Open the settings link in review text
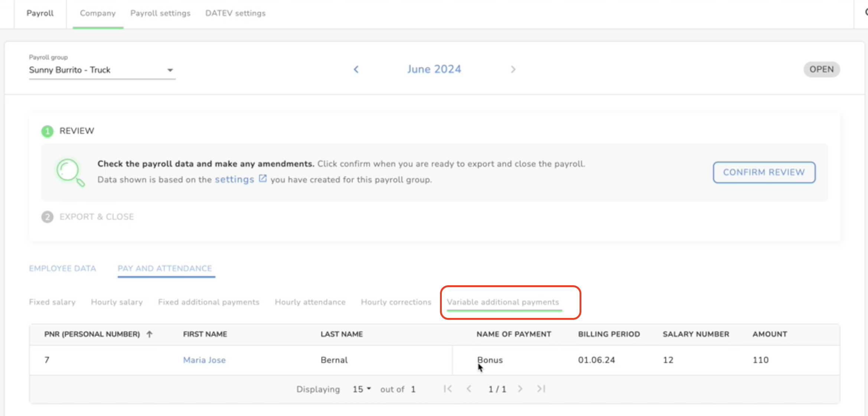This screenshot has height=416, width=868. pos(234,179)
